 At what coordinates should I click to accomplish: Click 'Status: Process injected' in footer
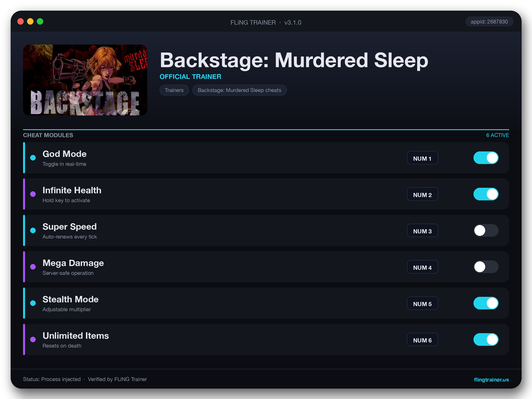click(x=52, y=379)
